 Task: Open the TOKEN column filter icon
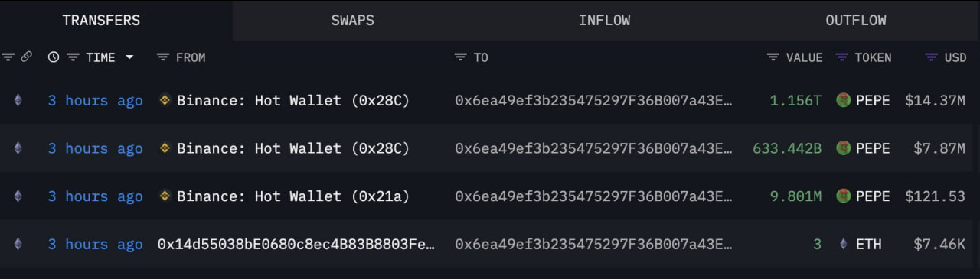(842, 57)
